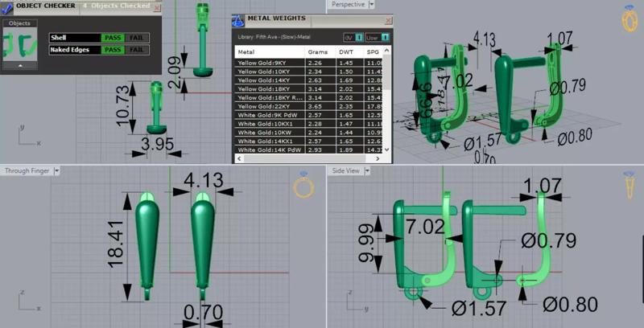
Task: Click the metal table horizontal scrollbar thumb
Action: click(304, 158)
